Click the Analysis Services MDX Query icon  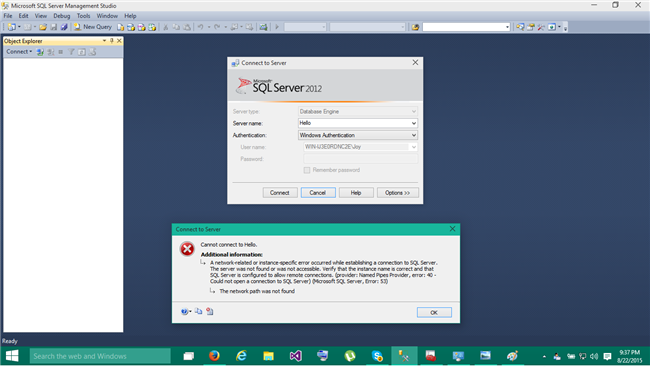pyautogui.click(x=131, y=27)
